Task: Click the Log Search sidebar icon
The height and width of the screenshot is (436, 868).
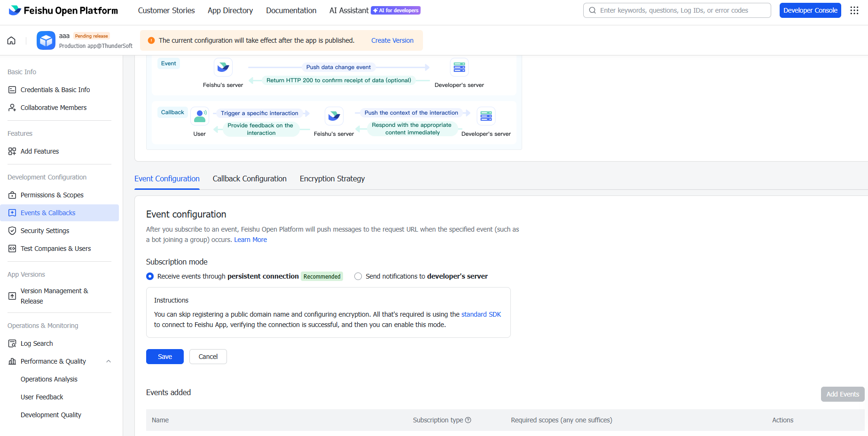Action: click(x=12, y=343)
